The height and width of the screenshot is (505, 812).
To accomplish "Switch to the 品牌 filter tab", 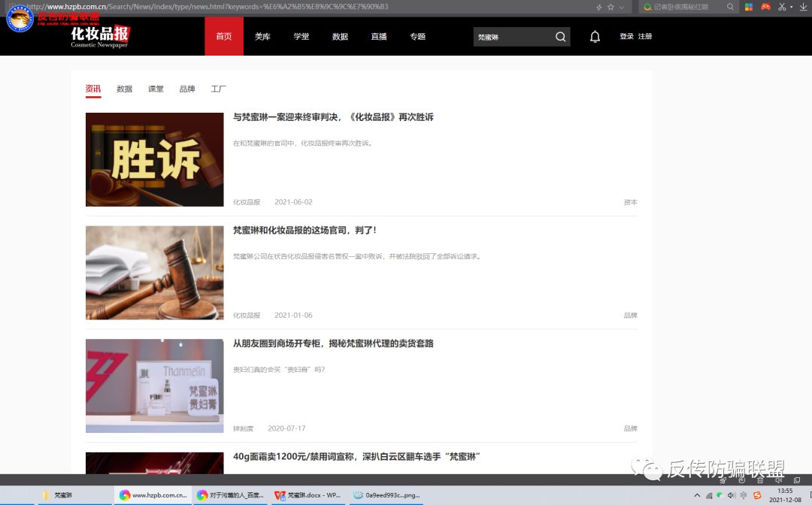I will click(186, 89).
